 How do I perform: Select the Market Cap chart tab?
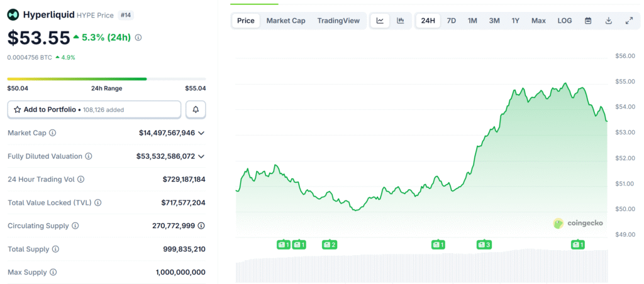[286, 21]
